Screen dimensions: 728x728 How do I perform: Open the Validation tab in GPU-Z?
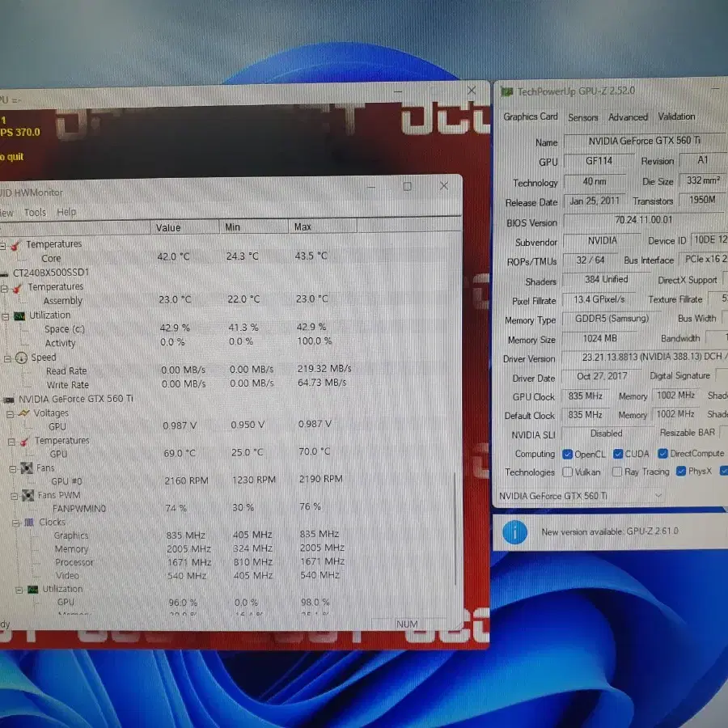[x=676, y=116]
